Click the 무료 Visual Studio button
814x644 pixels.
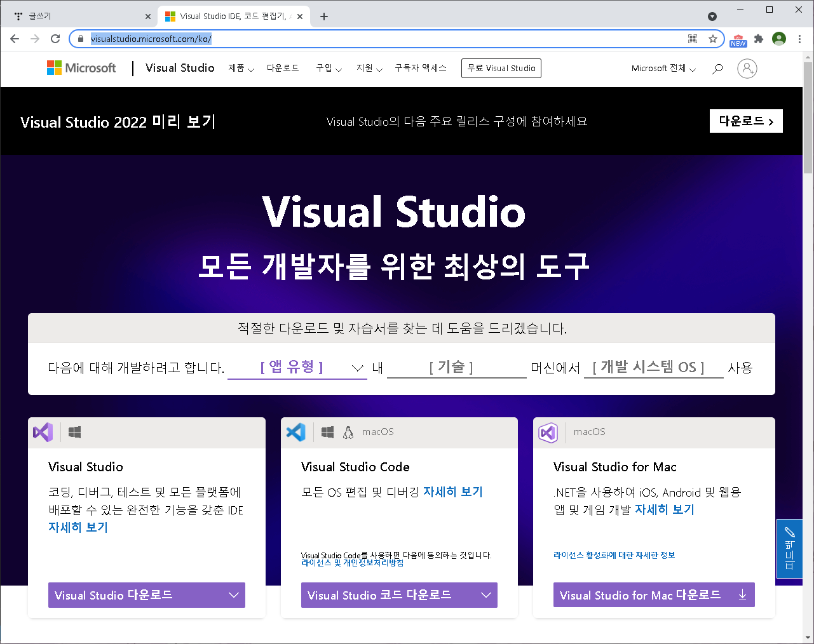click(x=501, y=68)
